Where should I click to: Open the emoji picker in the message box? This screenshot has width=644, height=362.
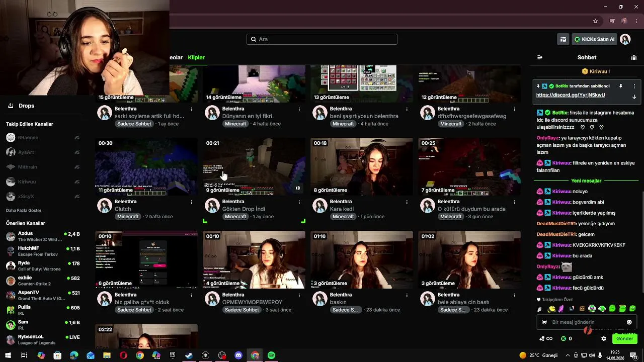pyautogui.click(x=629, y=322)
